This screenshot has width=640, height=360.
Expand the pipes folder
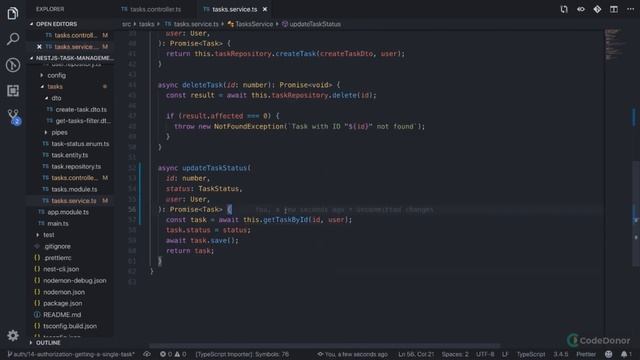click(59, 132)
